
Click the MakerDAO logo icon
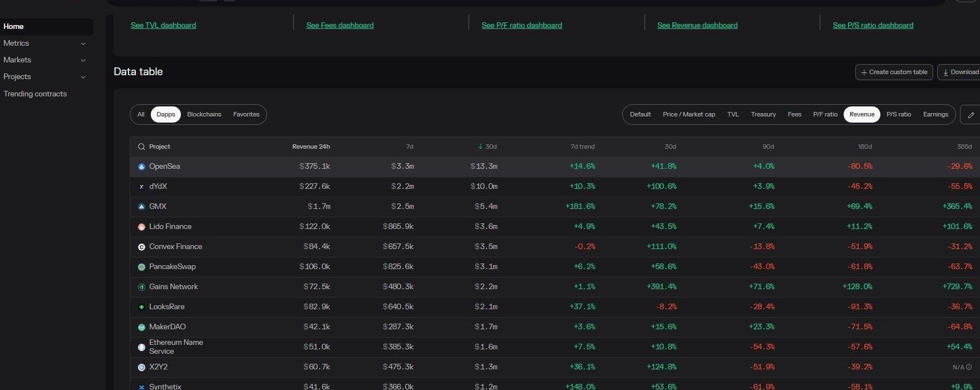[x=141, y=327]
